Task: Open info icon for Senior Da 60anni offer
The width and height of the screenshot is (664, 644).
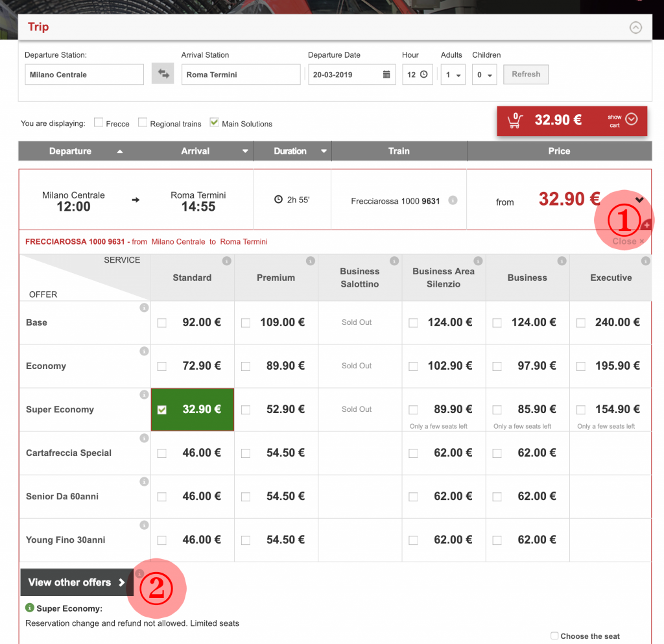Action: 144,482
